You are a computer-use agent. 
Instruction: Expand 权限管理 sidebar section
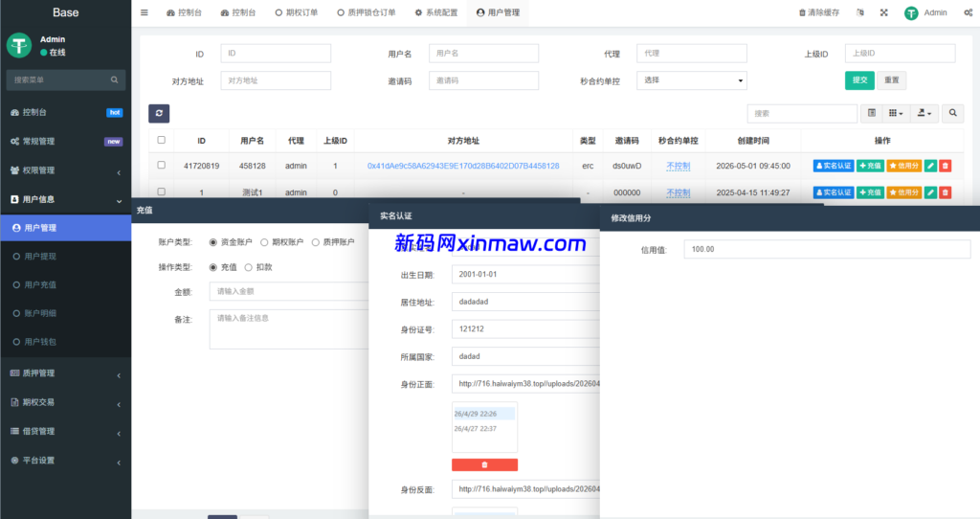click(x=66, y=170)
